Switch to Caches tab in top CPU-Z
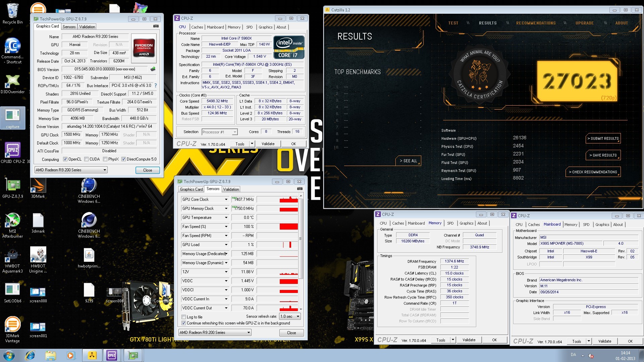The image size is (644, 362). pyautogui.click(x=197, y=27)
